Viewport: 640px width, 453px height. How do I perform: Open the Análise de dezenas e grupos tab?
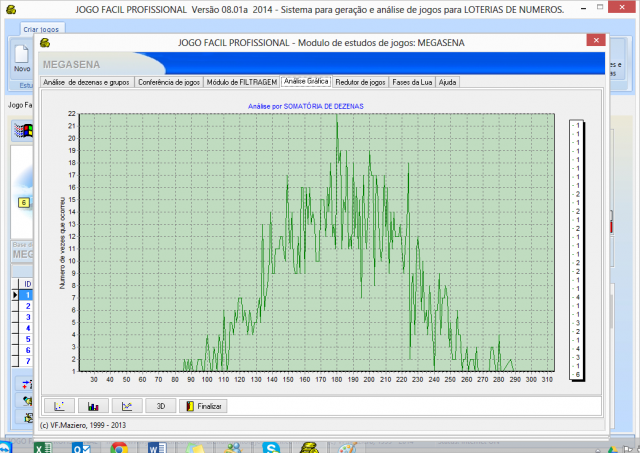[x=86, y=81]
